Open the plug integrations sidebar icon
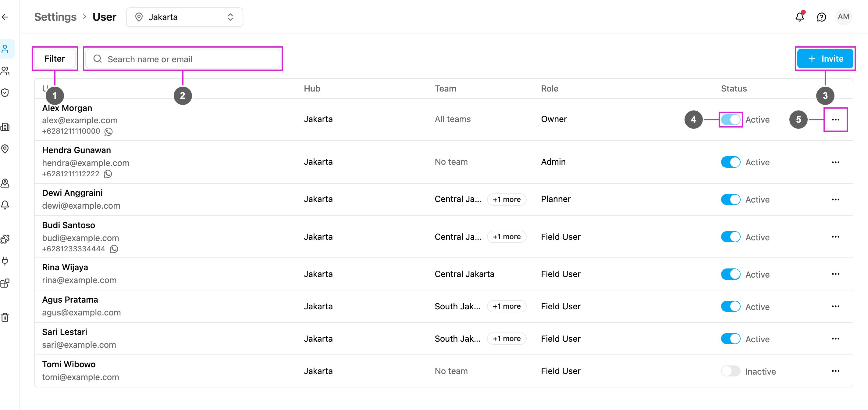This screenshot has width=868, height=410. click(5, 261)
